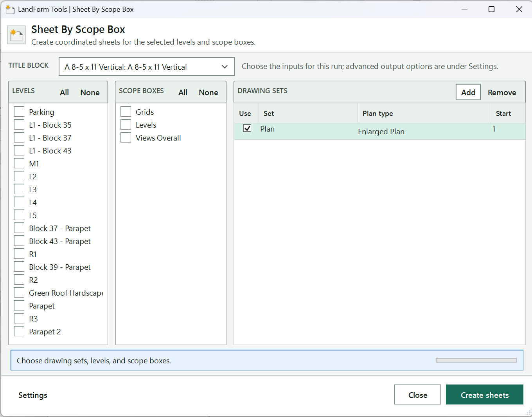The image size is (532, 417).
Task: Tick the Grids scope box checkbox
Action: point(126,112)
